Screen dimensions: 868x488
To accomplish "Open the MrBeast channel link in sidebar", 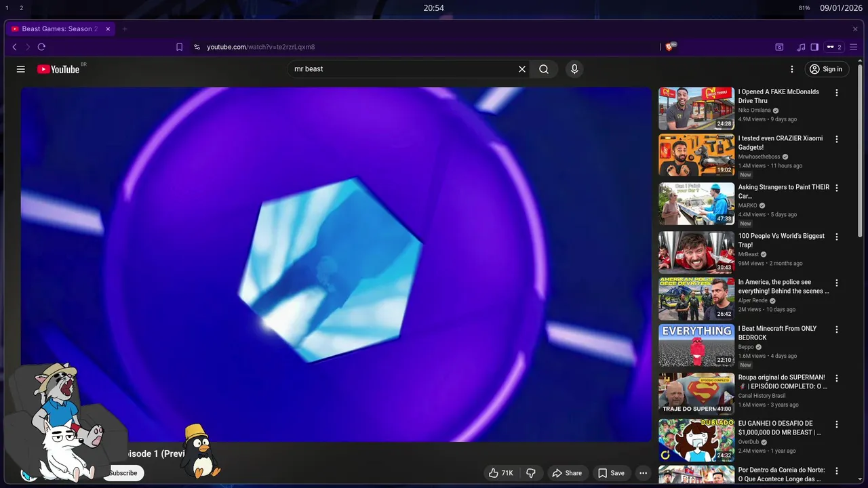I will click(749, 254).
